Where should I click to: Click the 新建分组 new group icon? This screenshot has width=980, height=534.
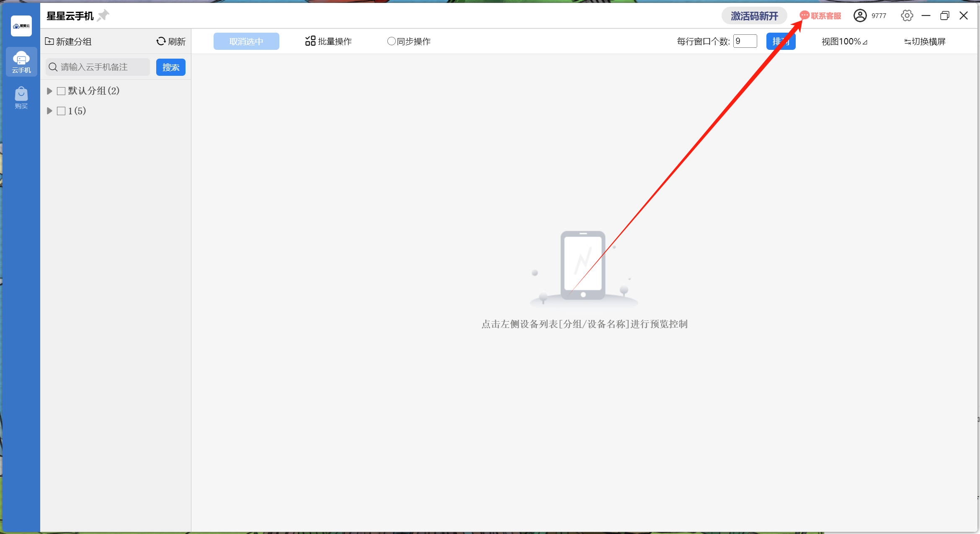pos(49,41)
